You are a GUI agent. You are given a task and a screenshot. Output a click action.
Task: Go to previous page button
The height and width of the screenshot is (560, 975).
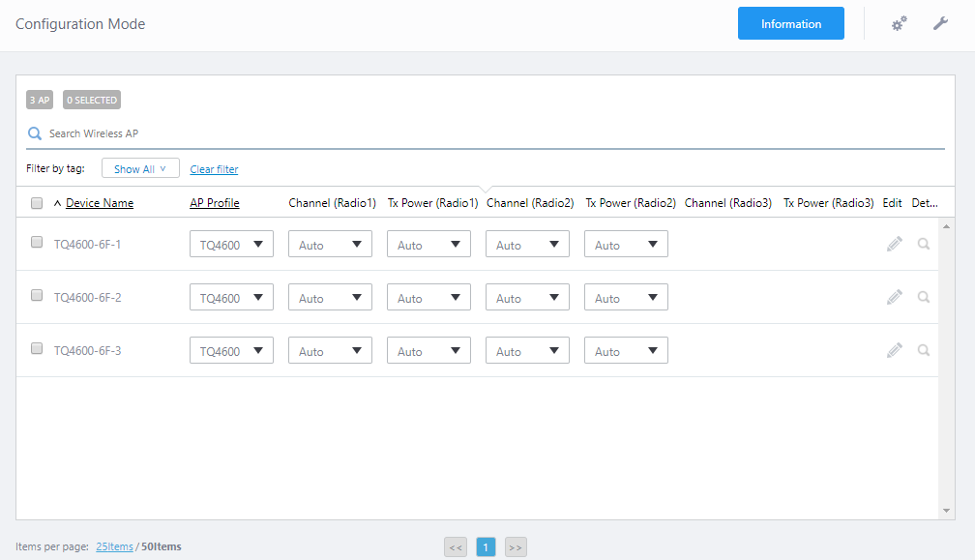456,547
